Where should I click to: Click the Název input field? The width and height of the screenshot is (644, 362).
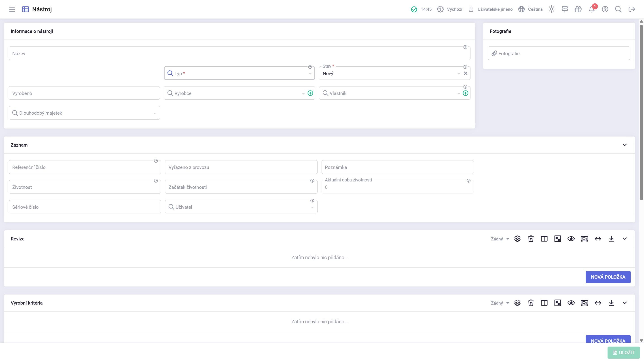click(x=239, y=53)
